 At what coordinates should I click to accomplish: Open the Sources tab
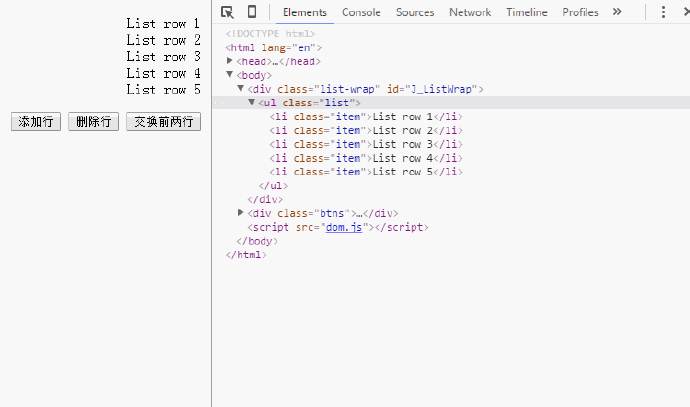tap(415, 12)
